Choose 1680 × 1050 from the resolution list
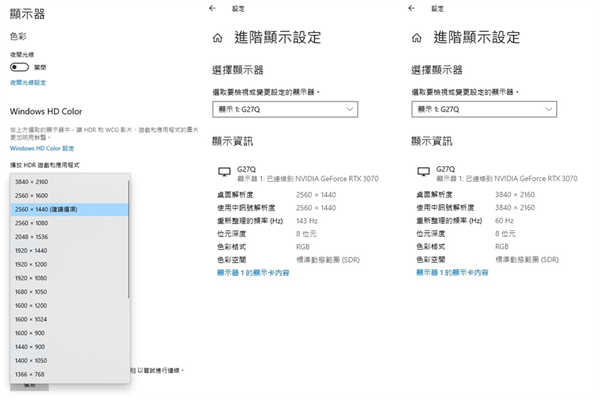This screenshot has width=600, height=400. point(70,292)
